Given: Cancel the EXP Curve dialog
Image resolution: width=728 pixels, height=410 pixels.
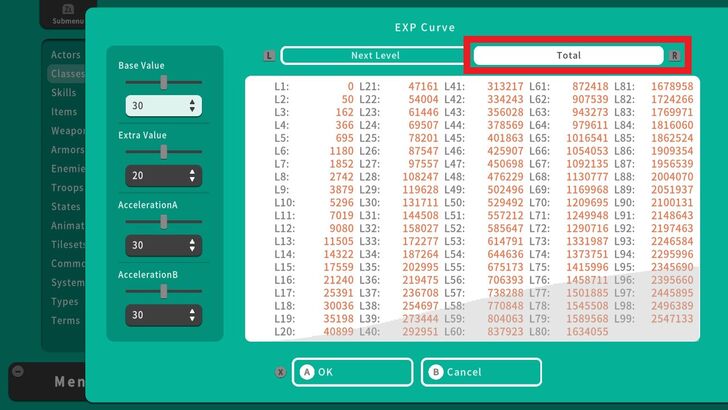Looking at the screenshot, I should pos(481,372).
